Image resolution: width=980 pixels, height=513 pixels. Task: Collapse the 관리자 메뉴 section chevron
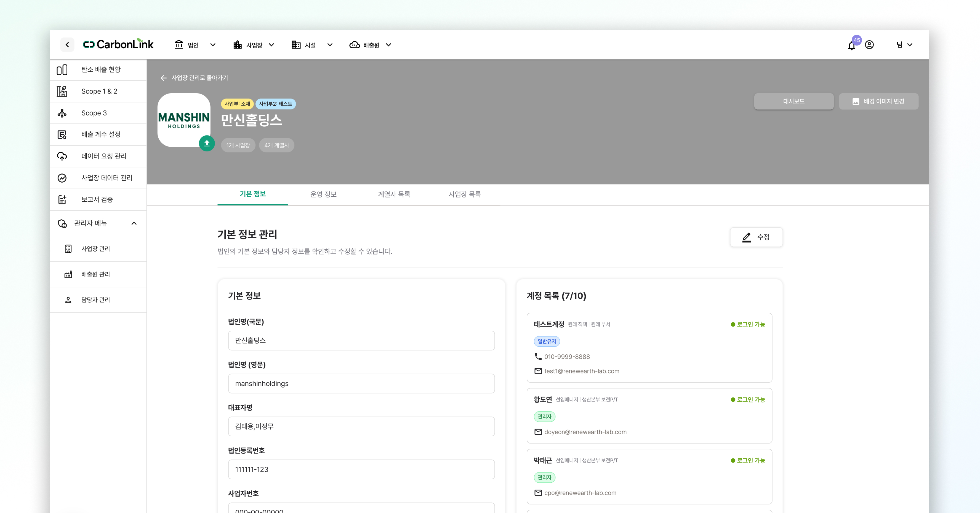(x=134, y=223)
